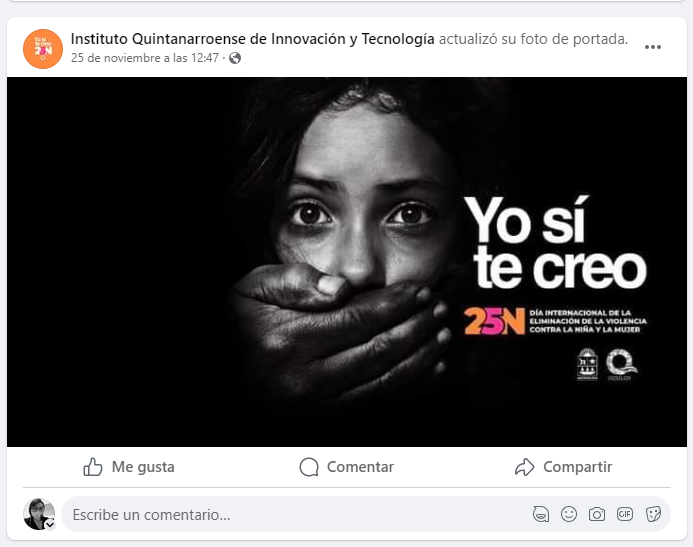Click the 25N logo in the cover image
693x547 pixels.
tap(494, 321)
